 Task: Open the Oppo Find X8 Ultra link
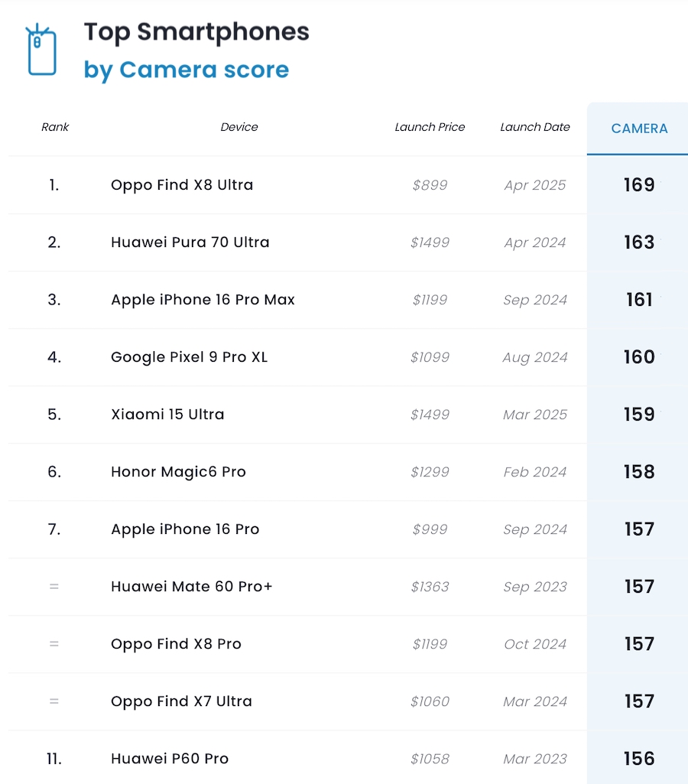coord(182,185)
